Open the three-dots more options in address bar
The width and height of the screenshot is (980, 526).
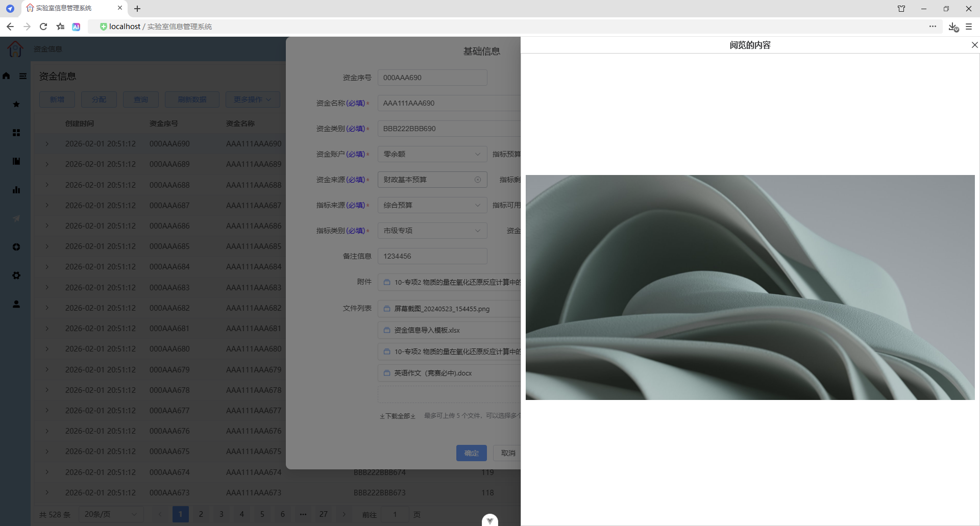[x=933, y=27]
